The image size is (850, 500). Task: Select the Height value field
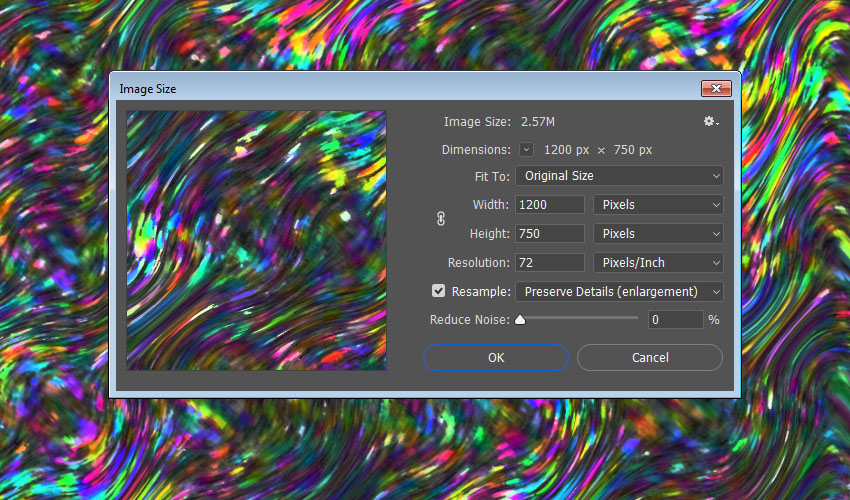click(x=549, y=234)
